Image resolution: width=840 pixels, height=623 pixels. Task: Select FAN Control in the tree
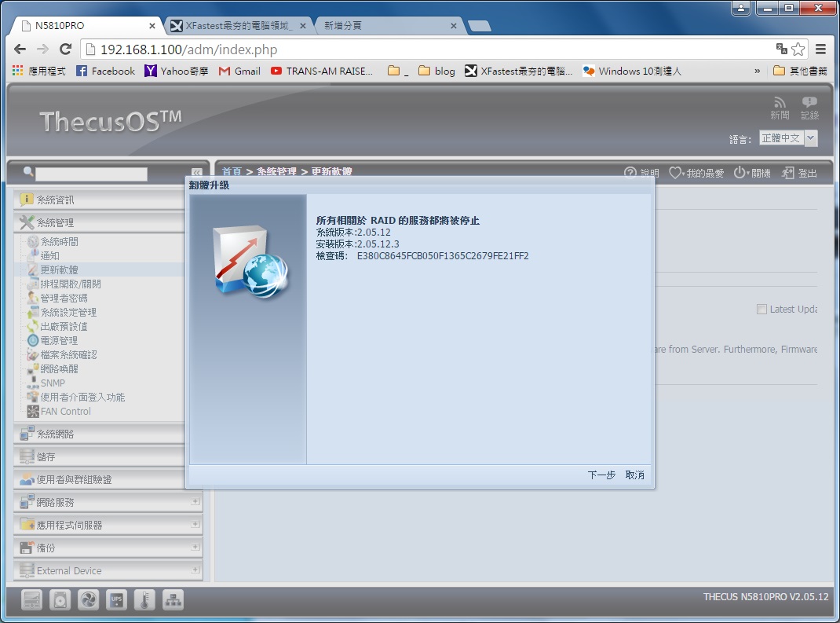coord(65,411)
